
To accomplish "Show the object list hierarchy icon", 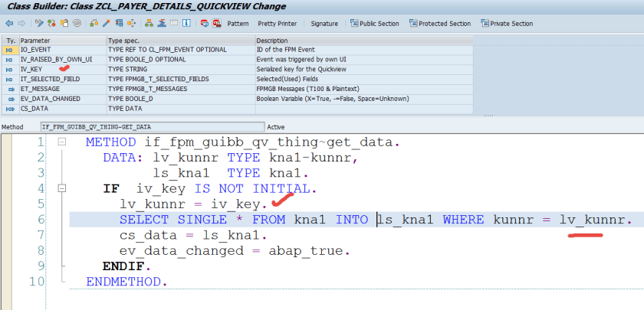I will coord(149,24).
